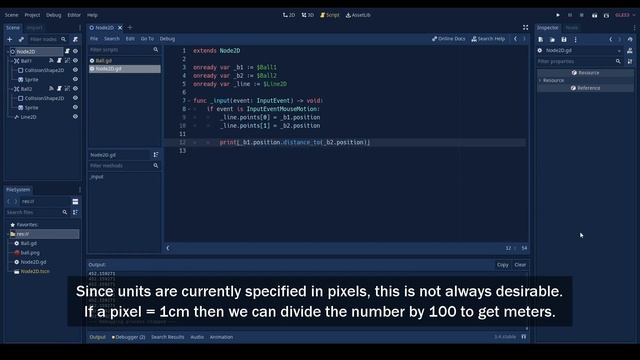Screen dimensions: 640x360
Task: Hide Sprite under Ball2
Action: [75, 107]
